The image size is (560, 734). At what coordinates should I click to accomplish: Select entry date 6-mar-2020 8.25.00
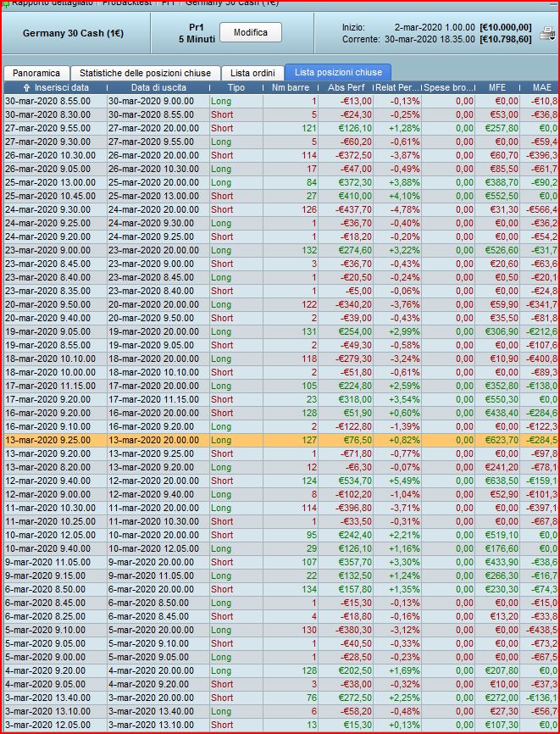coord(46,617)
